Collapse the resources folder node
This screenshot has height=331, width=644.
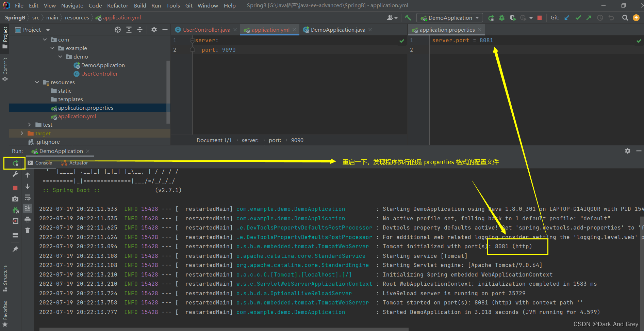[x=37, y=82]
